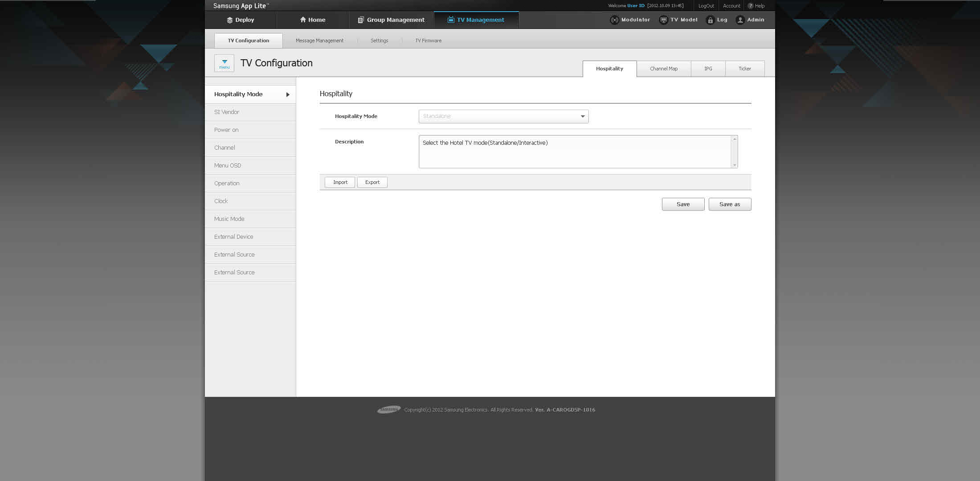Open TV Model via monitor icon

click(663, 20)
